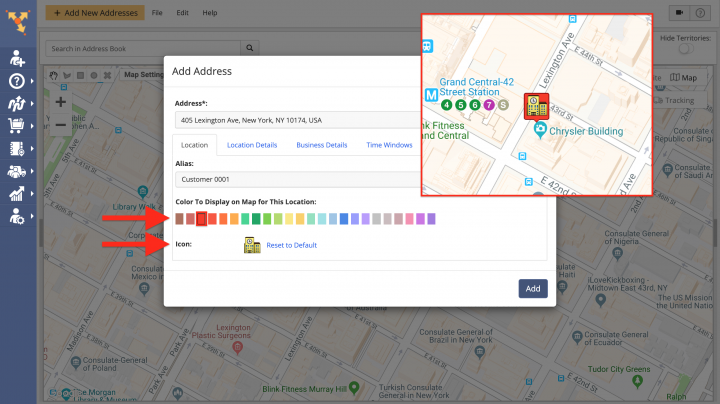Click the video camera icon top right
720x404 pixels.
679,13
